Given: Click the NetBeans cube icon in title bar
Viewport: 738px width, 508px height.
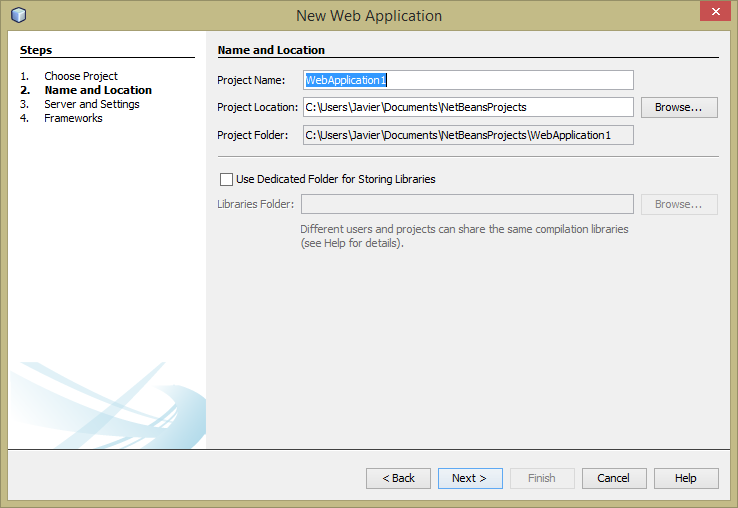Looking at the screenshot, I should pos(18,15).
